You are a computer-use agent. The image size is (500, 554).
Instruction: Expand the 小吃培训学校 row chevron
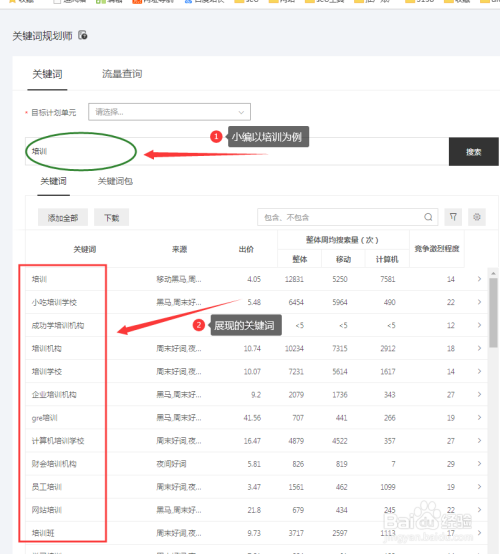479,302
